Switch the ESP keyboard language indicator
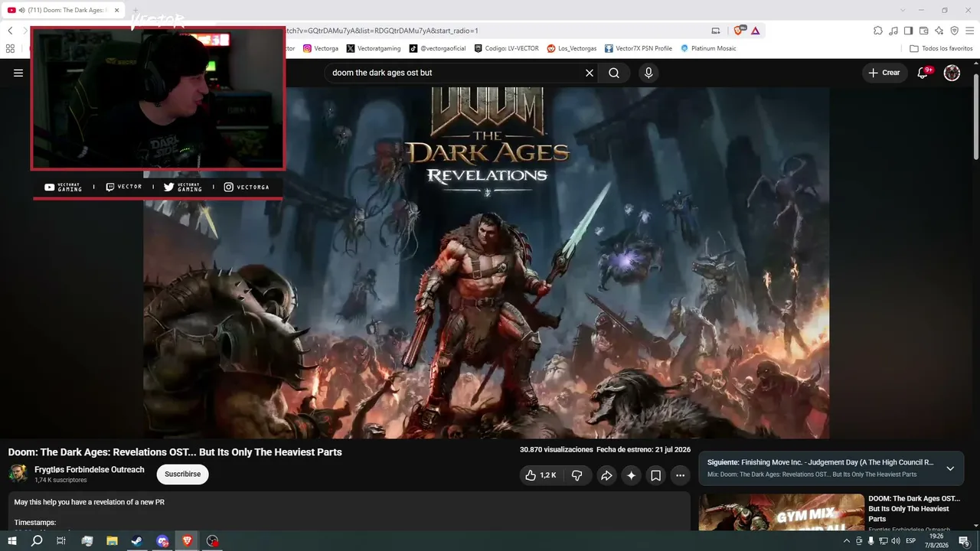980x551 pixels. click(x=911, y=541)
